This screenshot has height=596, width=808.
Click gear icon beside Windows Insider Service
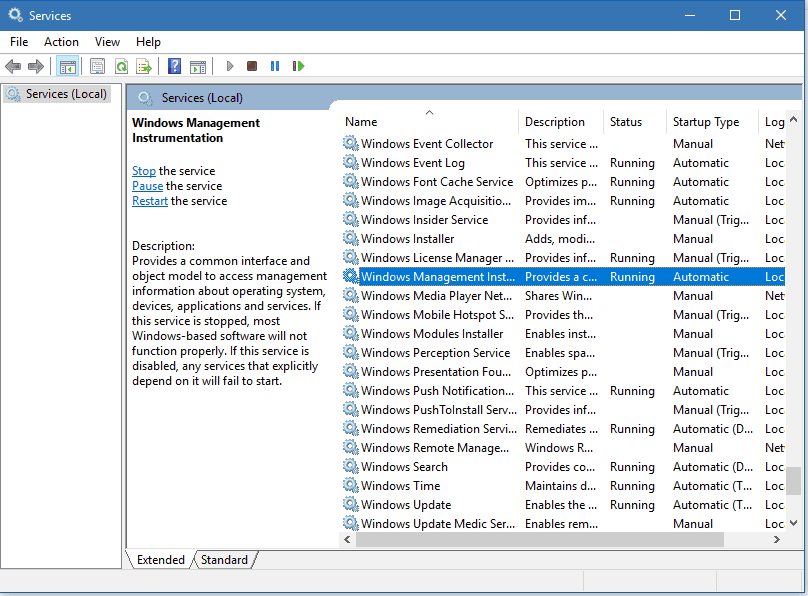350,219
